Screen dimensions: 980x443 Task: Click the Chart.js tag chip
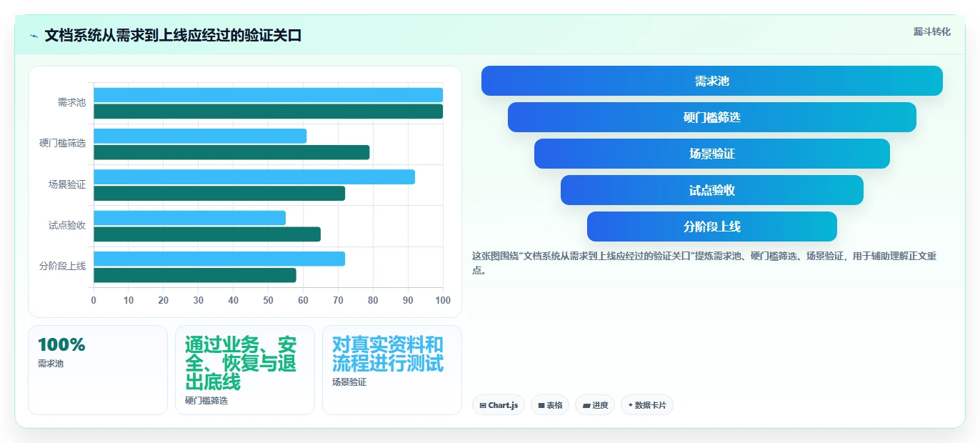point(499,405)
